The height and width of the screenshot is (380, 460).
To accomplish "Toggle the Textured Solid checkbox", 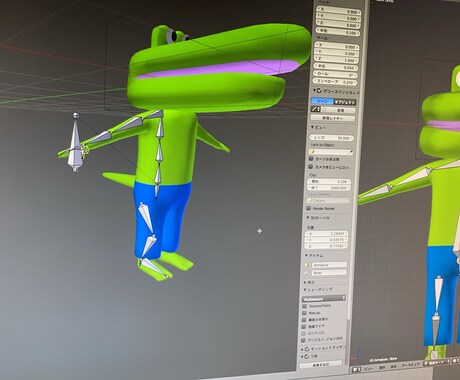I will click(x=304, y=306).
